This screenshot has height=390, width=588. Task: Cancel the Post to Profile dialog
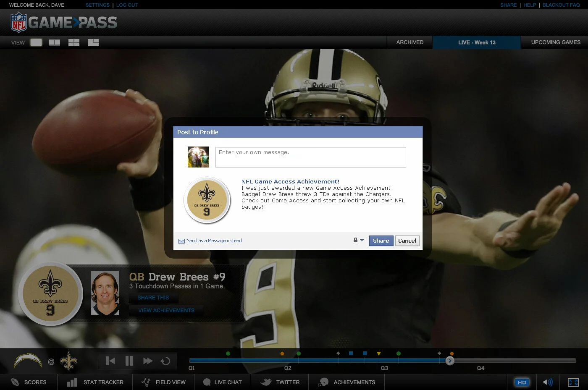click(x=407, y=241)
